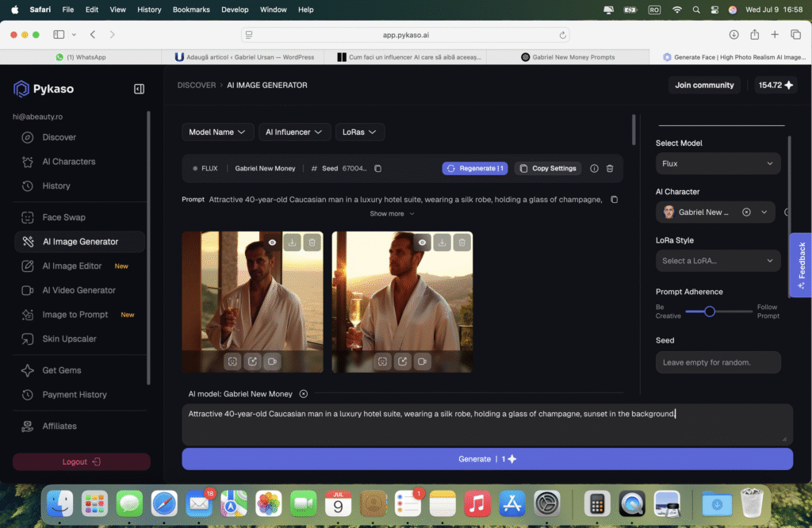This screenshot has height=528, width=812.
Task: Expand the LoRas filter
Action: pyautogui.click(x=359, y=132)
